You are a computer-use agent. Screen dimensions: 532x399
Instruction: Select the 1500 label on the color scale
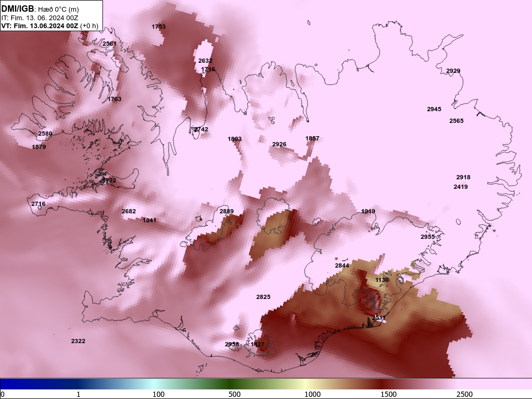388,394
